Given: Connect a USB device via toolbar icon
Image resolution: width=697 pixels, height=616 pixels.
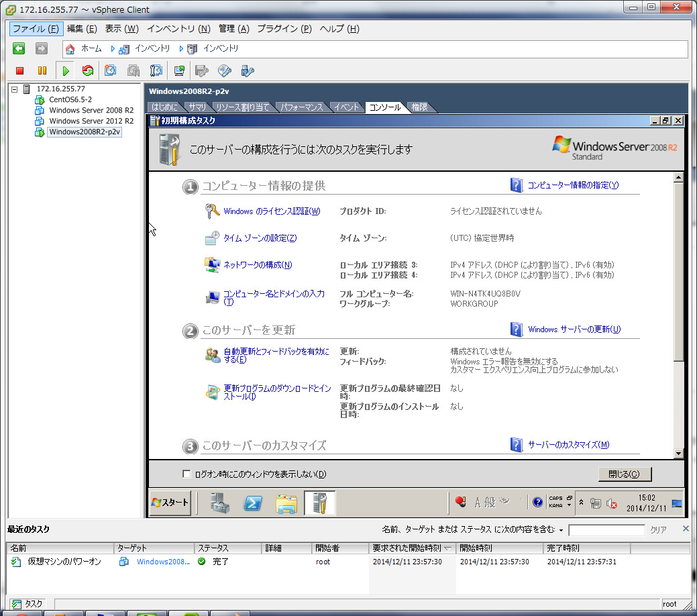Looking at the screenshot, I should [x=247, y=70].
